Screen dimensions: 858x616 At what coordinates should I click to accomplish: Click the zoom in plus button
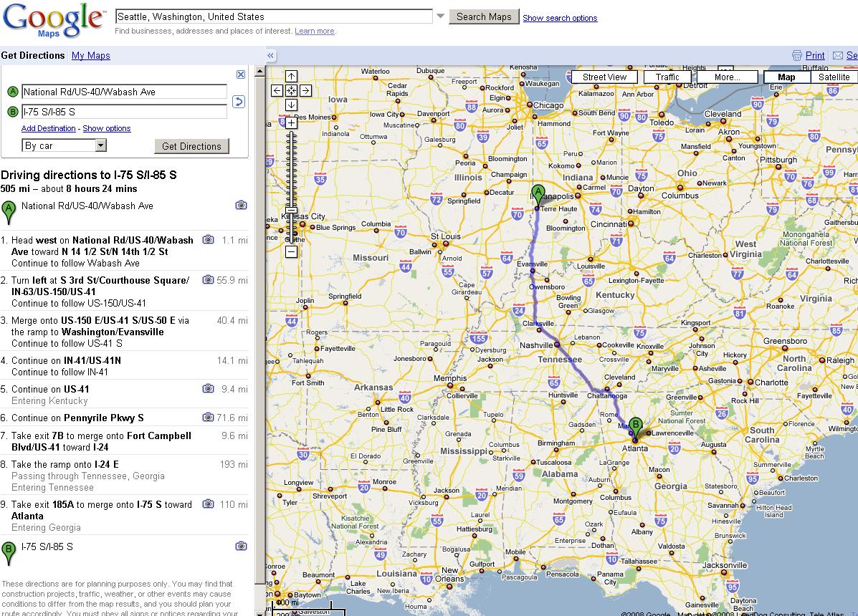[291, 122]
